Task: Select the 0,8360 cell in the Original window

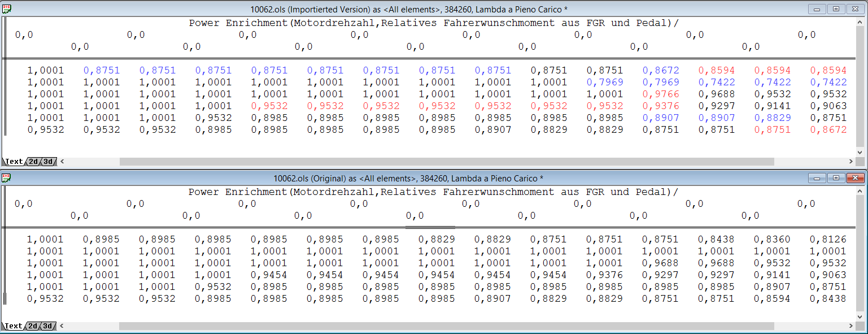Action: (x=772, y=240)
